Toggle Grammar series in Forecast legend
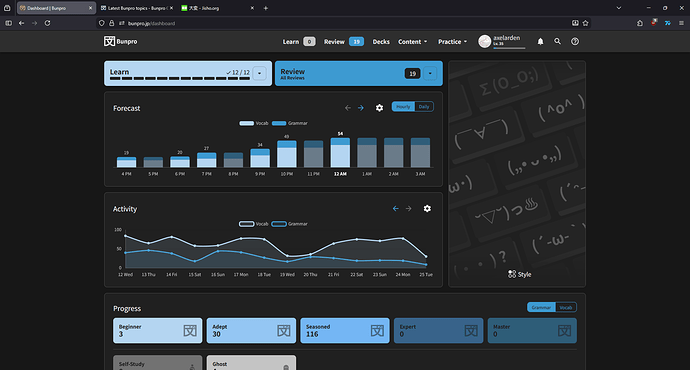The width and height of the screenshot is (690, 370). [290, 123]
